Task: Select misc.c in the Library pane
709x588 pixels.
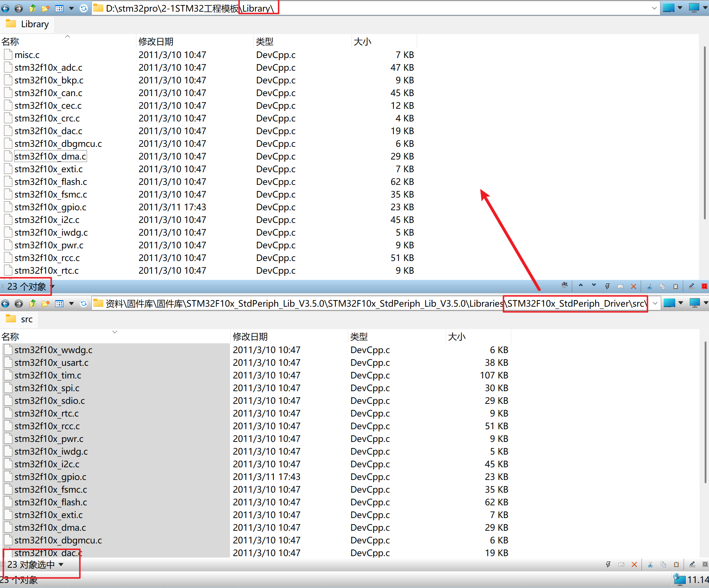Action: tap(27, 55)
